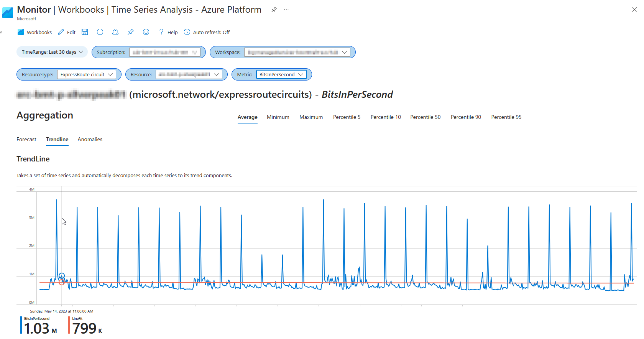This screenshot has height=339, width=644.
Task: Select the Percentile 5 tab
Action: pos(347,117)
